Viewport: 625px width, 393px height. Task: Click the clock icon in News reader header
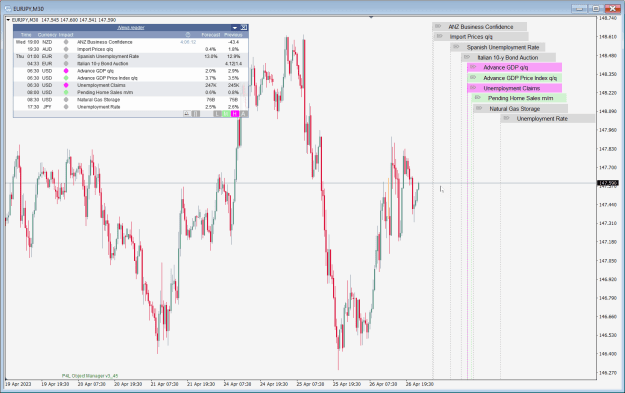pyautogui.click(x=188, y=35)
